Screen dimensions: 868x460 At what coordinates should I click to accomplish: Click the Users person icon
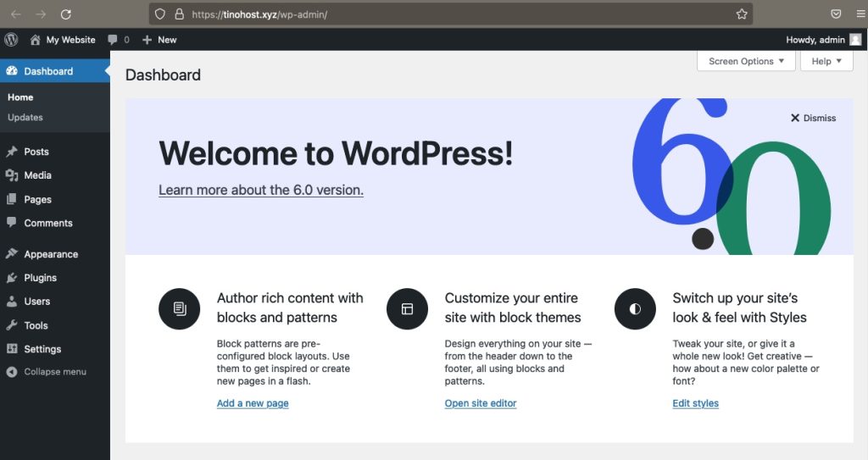click(12, 302)
